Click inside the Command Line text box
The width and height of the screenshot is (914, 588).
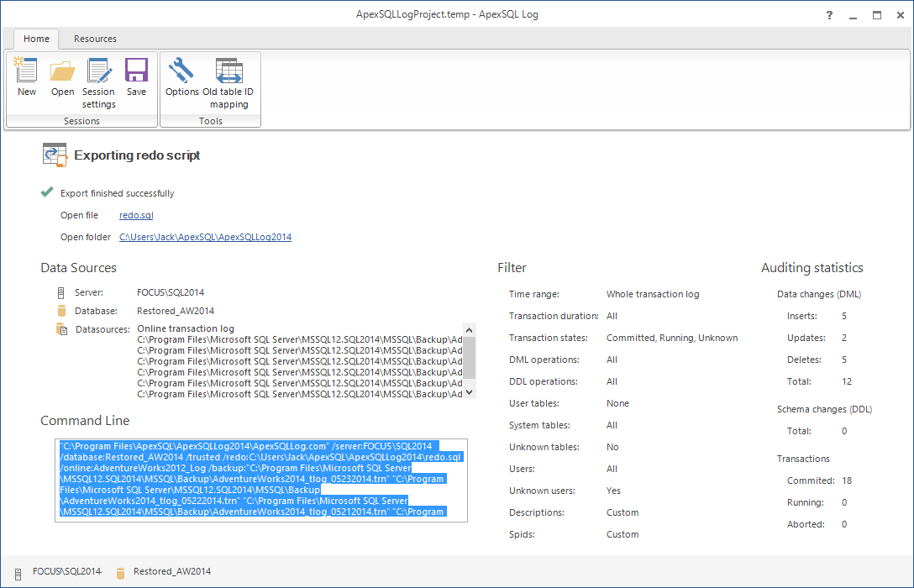tap(261, 480)
